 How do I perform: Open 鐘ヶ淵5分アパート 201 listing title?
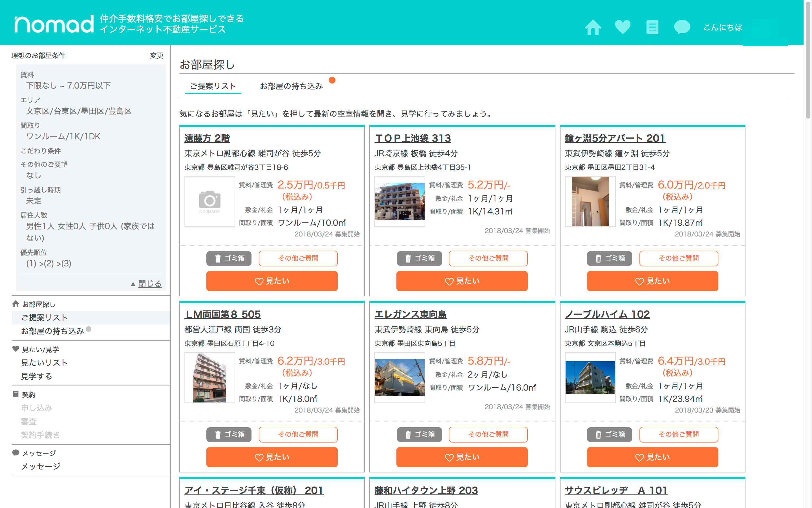point(615,138)
